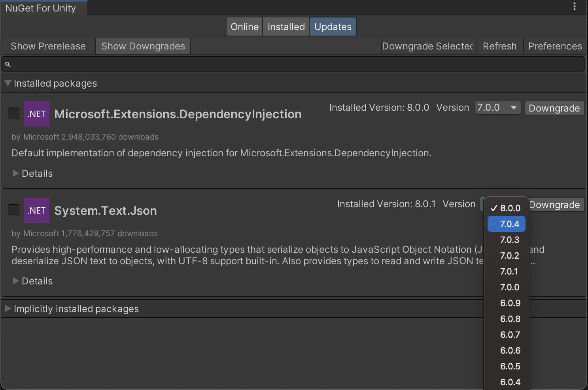Toggle Show Downgrades off
The image size is (588, 390).
(x=143, y=46)
